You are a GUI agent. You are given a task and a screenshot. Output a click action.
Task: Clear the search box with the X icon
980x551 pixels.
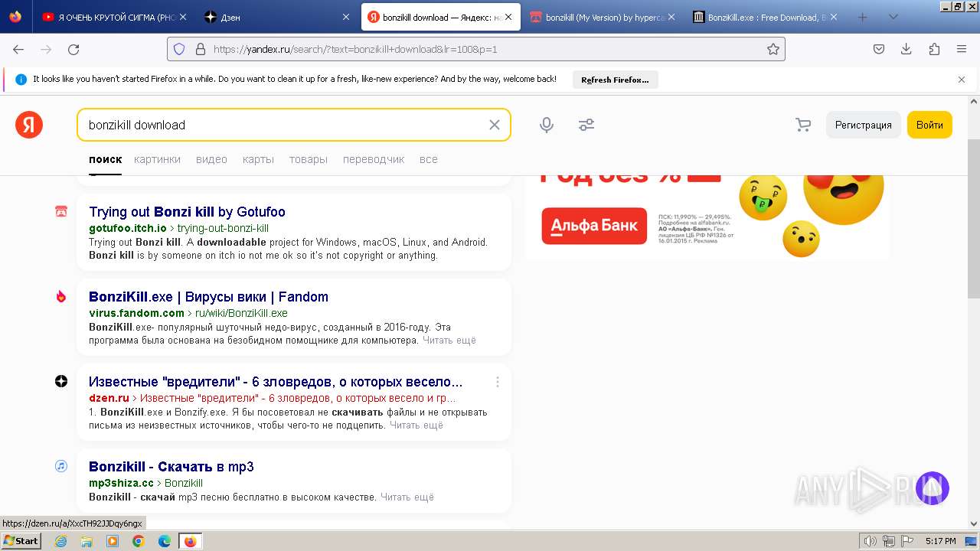[x=495, y=125]
